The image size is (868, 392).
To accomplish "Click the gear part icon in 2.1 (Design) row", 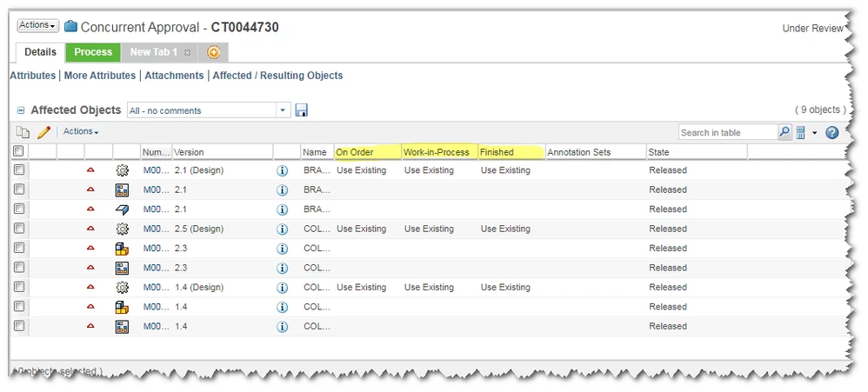I will point(123,170).
